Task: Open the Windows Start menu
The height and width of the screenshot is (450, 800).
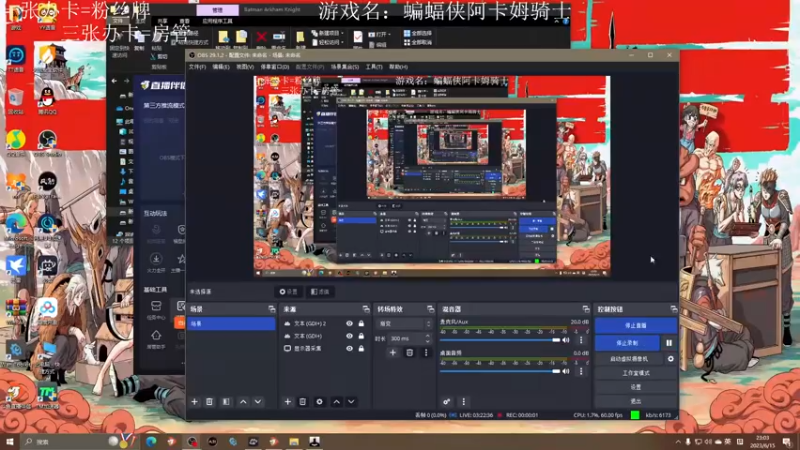Action: coord(10,441)
